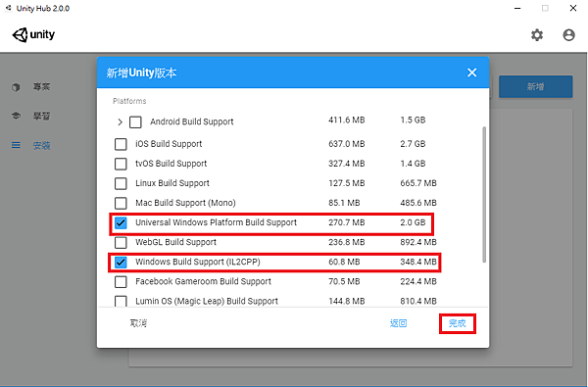
Task: Click the Android Build Support label
Action: 192,121
